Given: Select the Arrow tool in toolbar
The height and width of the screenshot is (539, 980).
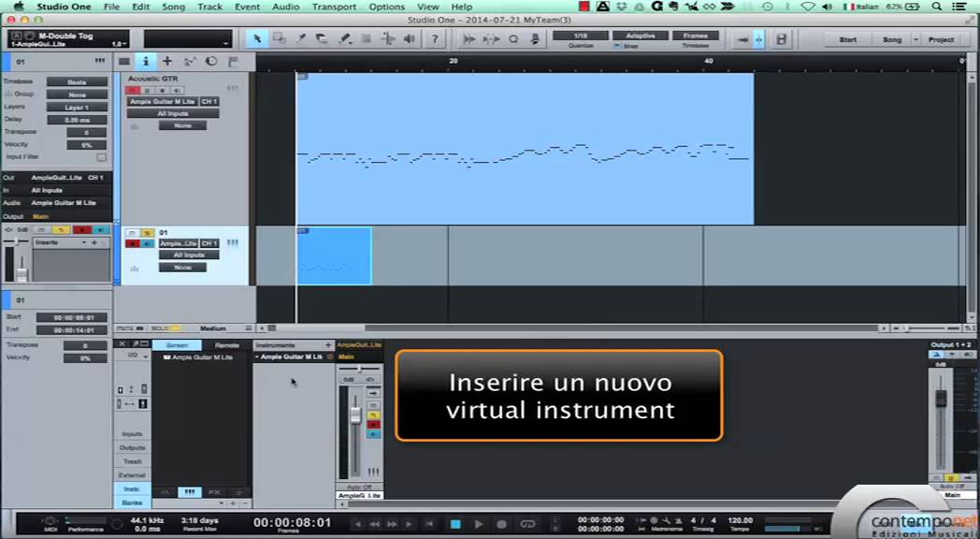Looking at the screenshot, I should click(x=257, y=38).
